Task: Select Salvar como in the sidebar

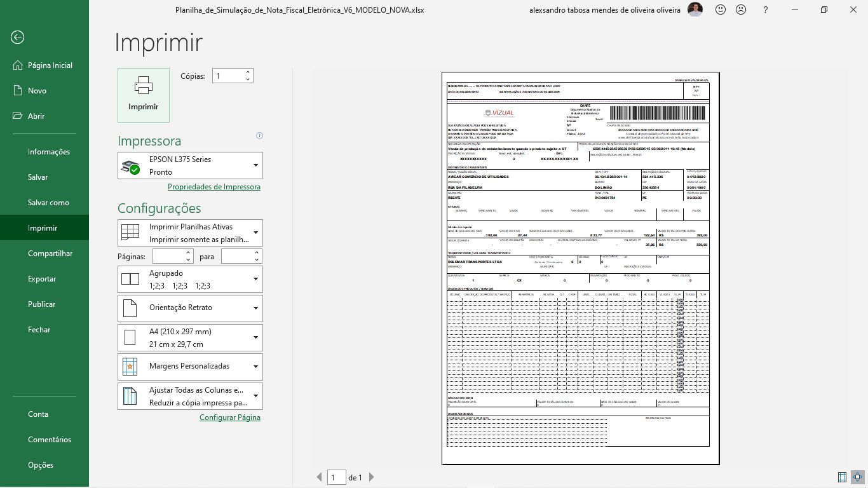Action: [48, 203]
